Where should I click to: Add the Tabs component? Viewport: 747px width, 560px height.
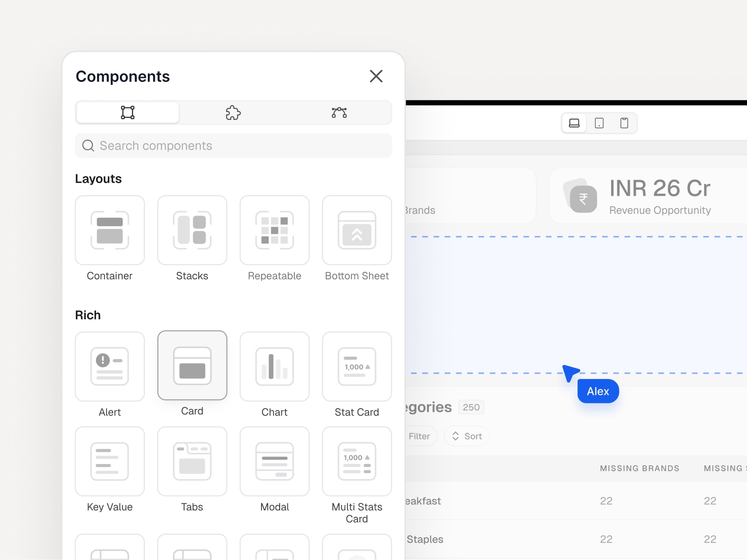pos(192,461)
